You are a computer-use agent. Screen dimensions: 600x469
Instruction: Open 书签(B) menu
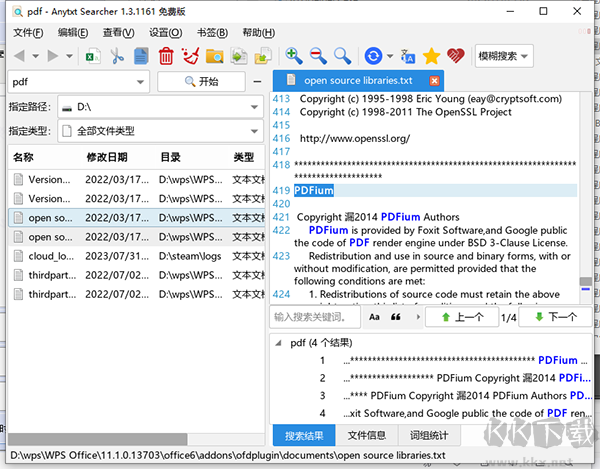coord(212,33)
